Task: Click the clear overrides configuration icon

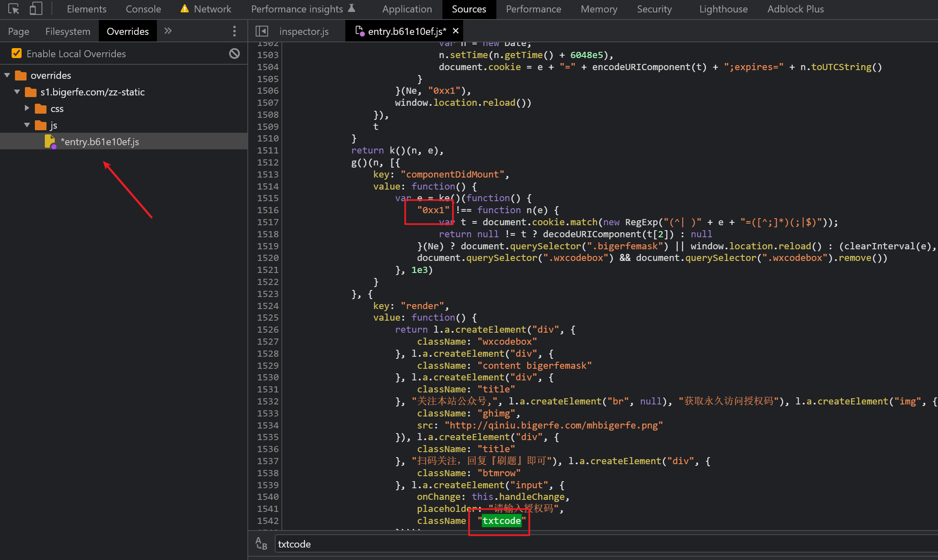Action: pos(234,54)
